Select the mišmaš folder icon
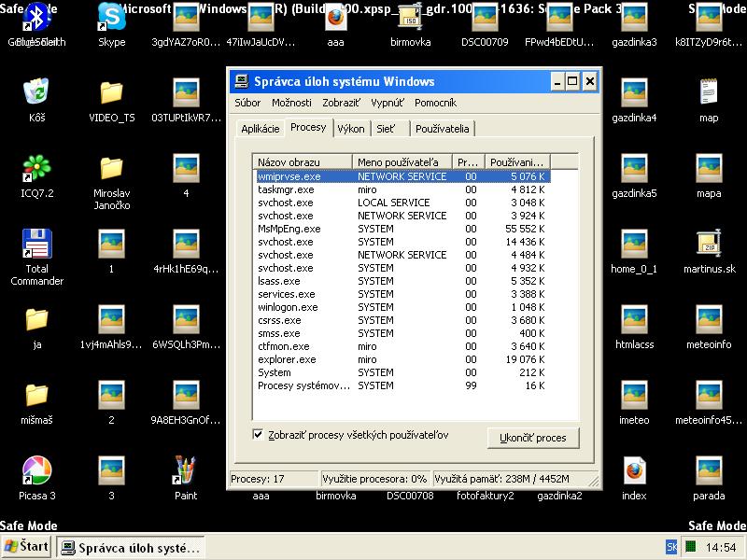 click(x=36, y=395)
